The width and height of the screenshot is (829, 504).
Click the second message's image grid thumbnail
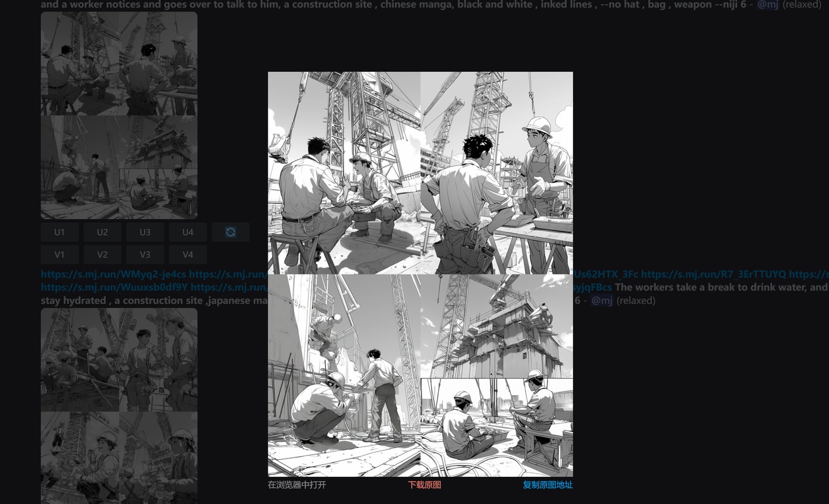119,406
